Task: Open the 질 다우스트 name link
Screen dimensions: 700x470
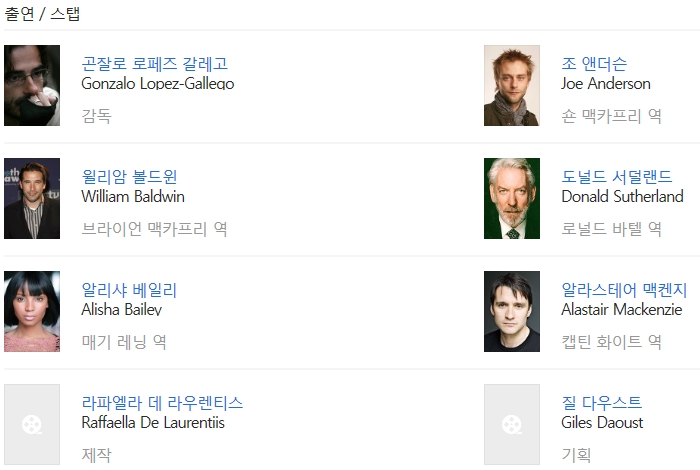Action: point(601,403)
